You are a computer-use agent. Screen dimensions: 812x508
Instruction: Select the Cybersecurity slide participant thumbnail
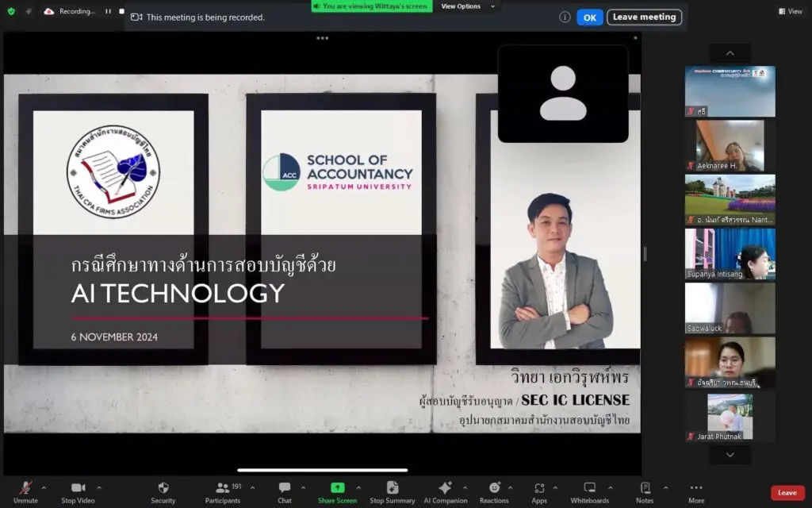coord(730,91)
